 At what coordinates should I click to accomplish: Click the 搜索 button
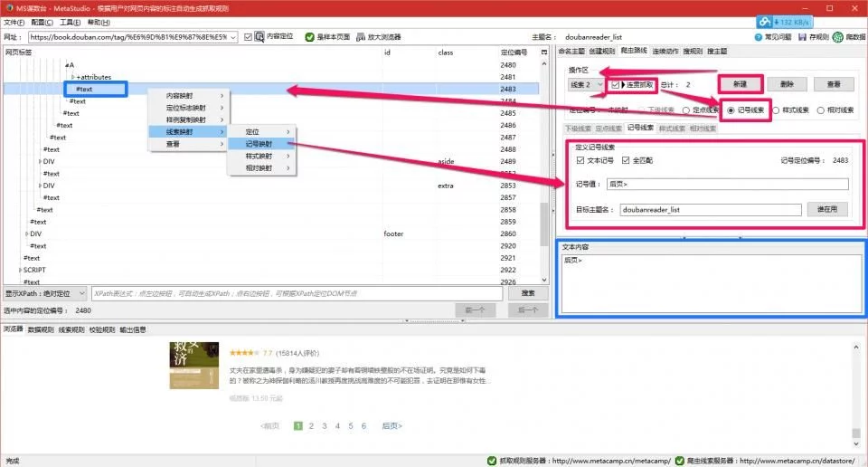click(x=527, y=293)
